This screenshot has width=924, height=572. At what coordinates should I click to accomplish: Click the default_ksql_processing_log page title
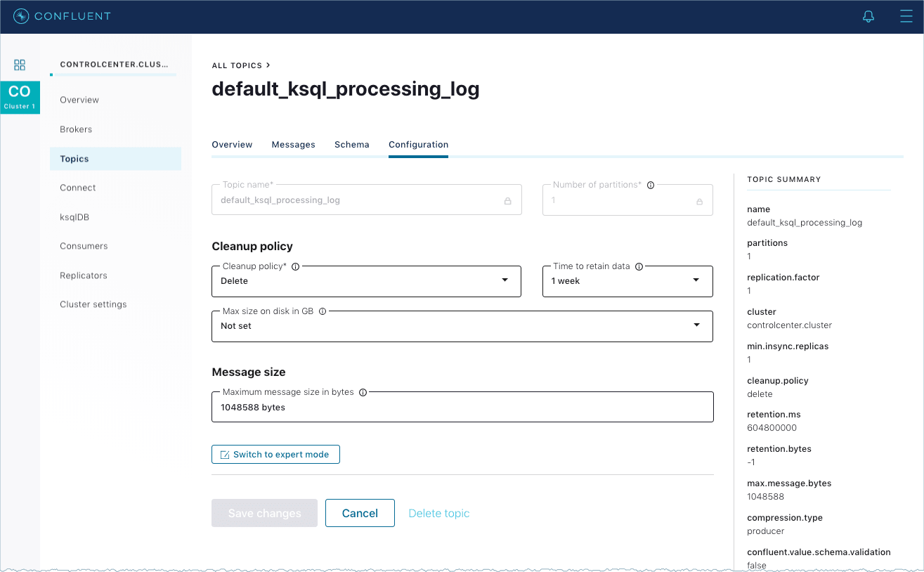click(x=346, y=89)
